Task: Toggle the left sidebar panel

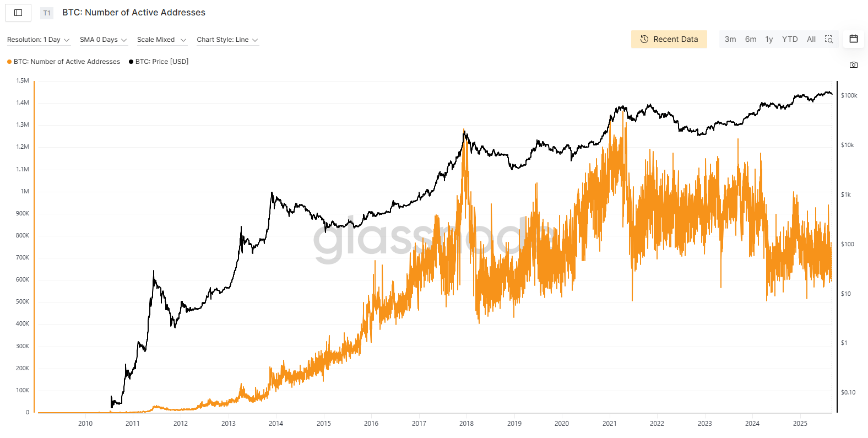Action: tap(18, 12)
